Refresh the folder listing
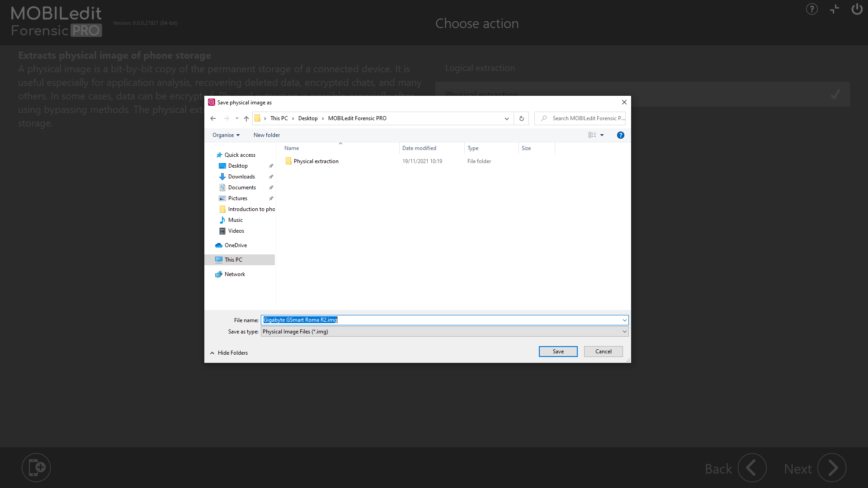Viewport: 868px width, 488px height. point(522,118)
